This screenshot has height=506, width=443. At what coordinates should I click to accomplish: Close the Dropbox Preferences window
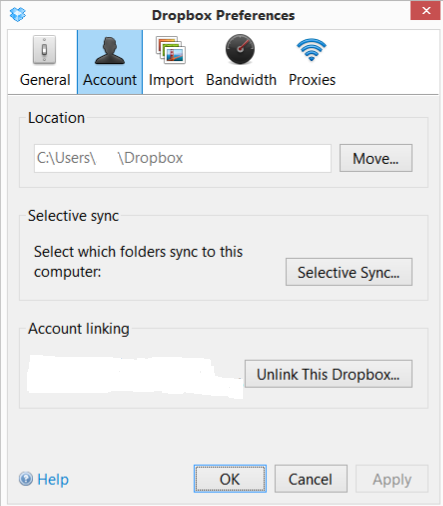(x=425, y=11)
